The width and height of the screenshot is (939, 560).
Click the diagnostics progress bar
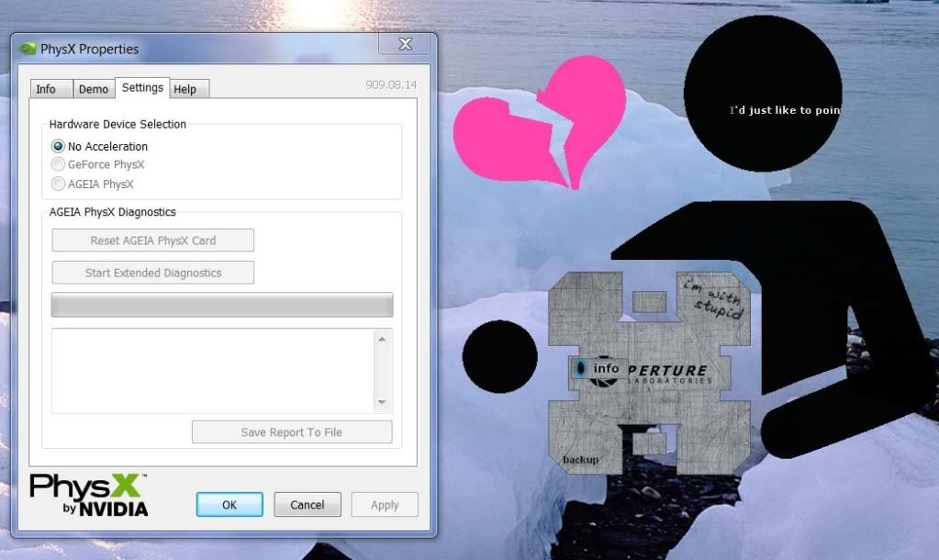222,305
